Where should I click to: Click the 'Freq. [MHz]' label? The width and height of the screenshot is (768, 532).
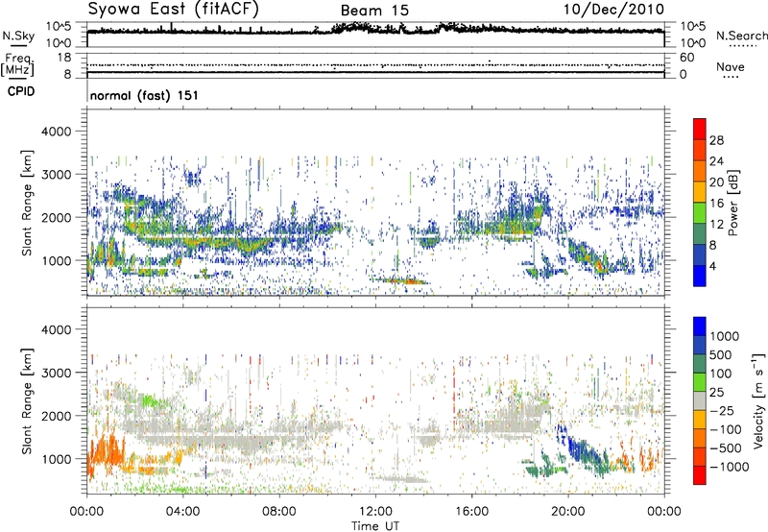(x=17, y=65)
